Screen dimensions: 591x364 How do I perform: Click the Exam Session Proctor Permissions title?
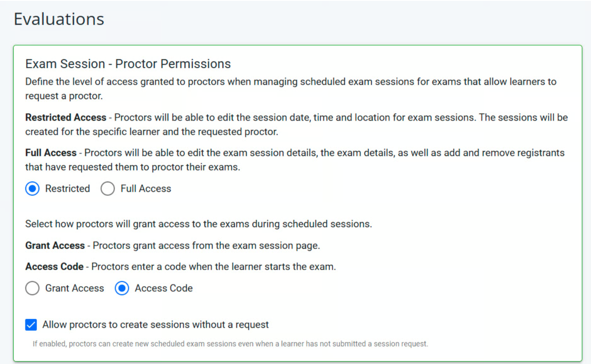tap(128, 64)
